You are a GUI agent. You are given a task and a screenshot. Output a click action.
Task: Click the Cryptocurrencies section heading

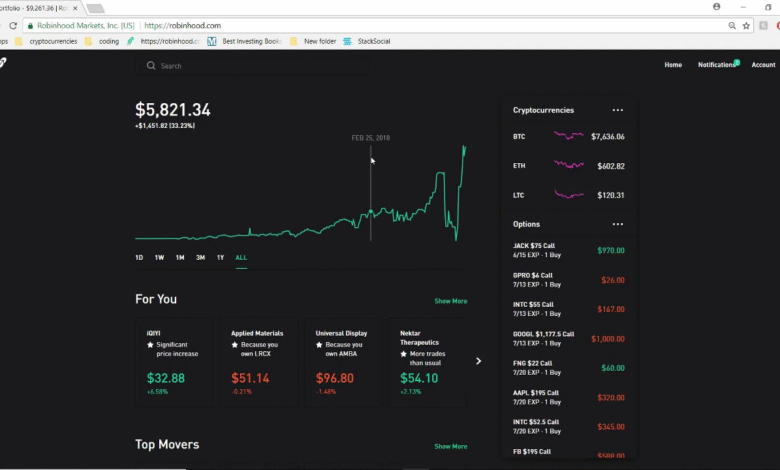pos(543,110)
